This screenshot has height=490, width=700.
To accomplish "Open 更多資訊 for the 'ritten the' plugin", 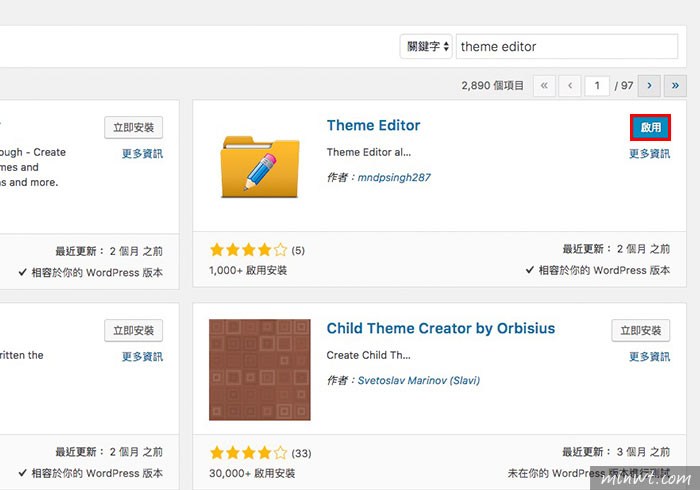I will point(142,357).
